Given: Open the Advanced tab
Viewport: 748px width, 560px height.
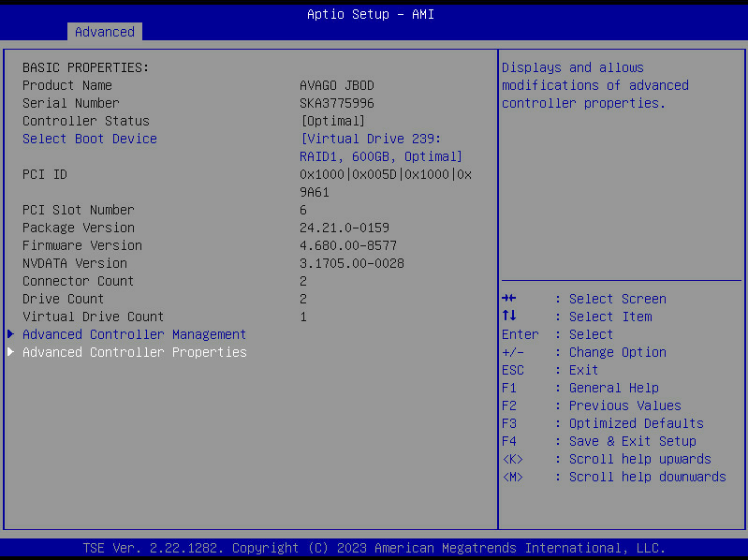Looking at the screenshot, I should [x=105, y=32].
